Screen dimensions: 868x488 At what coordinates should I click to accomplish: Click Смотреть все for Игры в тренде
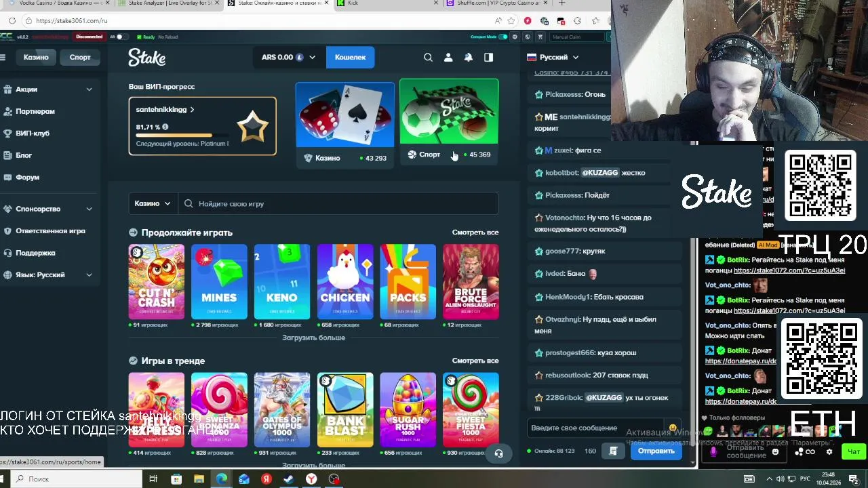(x=475, y=361)
